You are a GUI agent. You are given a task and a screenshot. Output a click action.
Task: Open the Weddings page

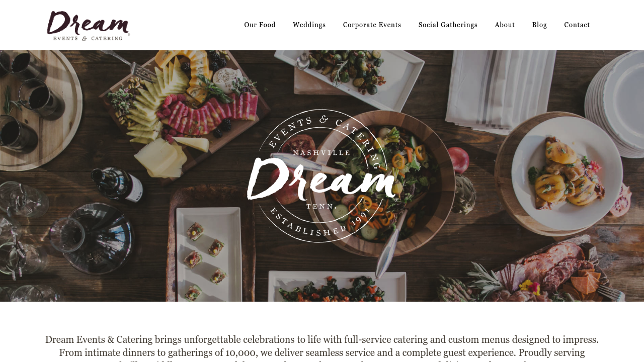(x=309, y=25)
